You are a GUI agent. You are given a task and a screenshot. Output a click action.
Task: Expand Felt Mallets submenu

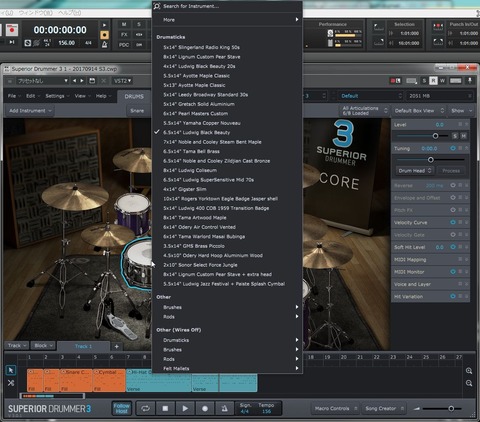click(x=227, y=368)
